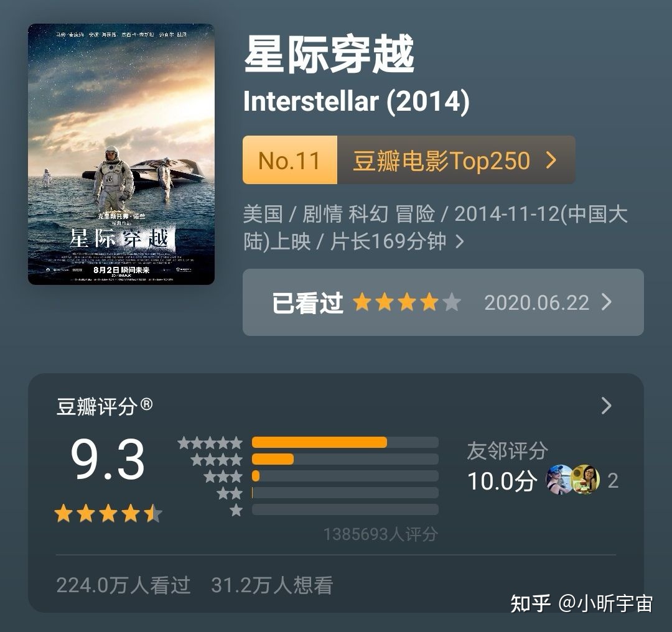Open the 豆瓣电影Top250 ranking list
Viewport: 672px width, 632px height.
pyautogui.click(x=441, y=160)
